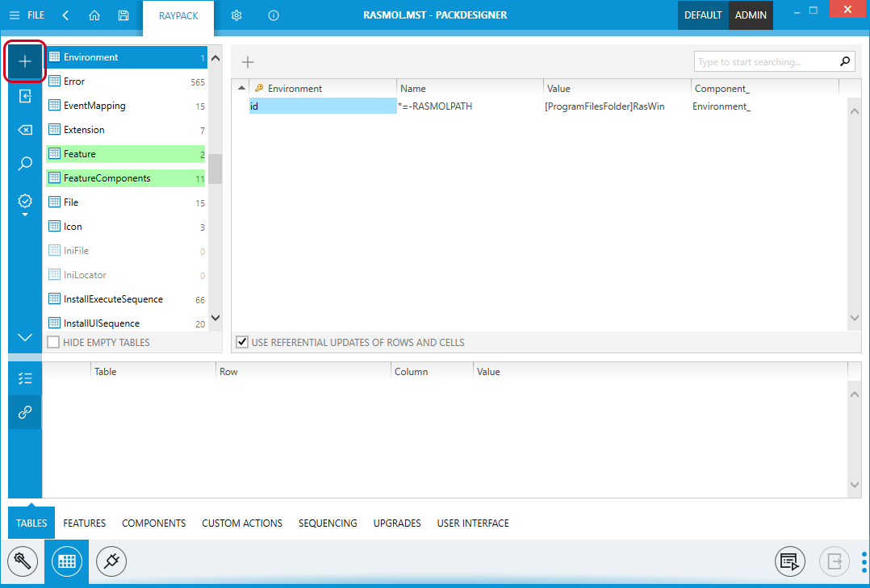Select the InstallExecuteSequence table

coord(113,299)
